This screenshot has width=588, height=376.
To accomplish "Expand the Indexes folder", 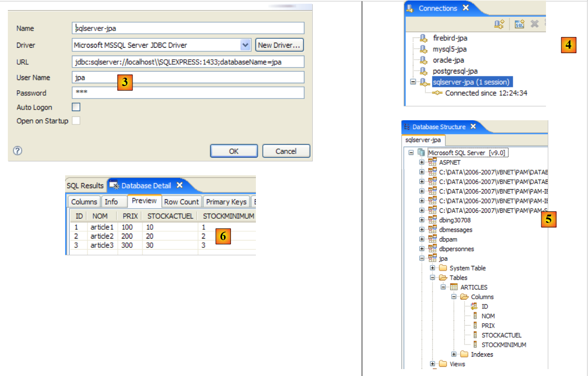I will (454, 355).
